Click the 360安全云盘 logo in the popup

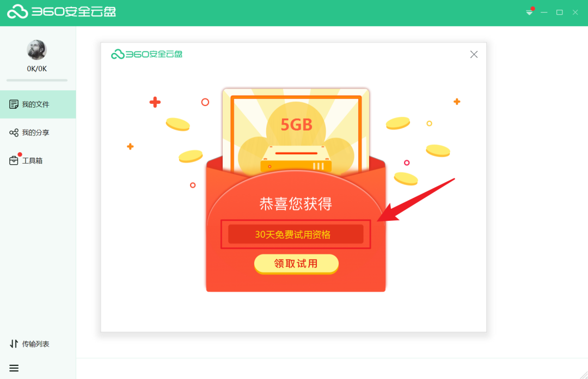(x=146, y=54)
